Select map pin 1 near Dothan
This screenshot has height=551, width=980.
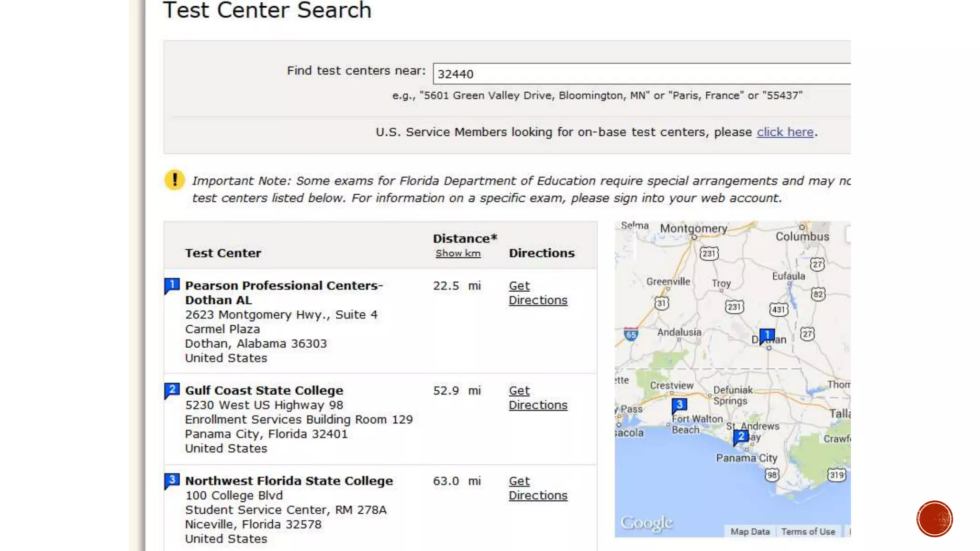[x=767, y=335]
